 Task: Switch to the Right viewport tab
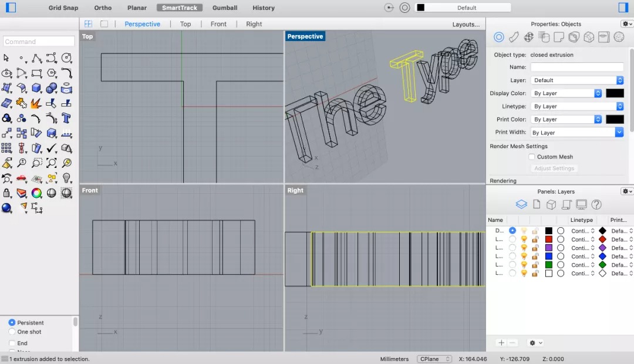click(254, 24)
